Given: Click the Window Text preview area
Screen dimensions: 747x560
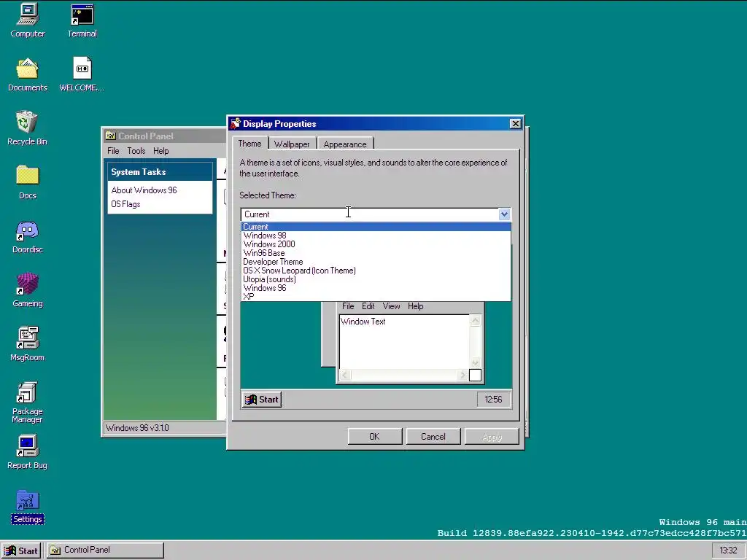Looking at the screenshot, I should click(404, 341).
